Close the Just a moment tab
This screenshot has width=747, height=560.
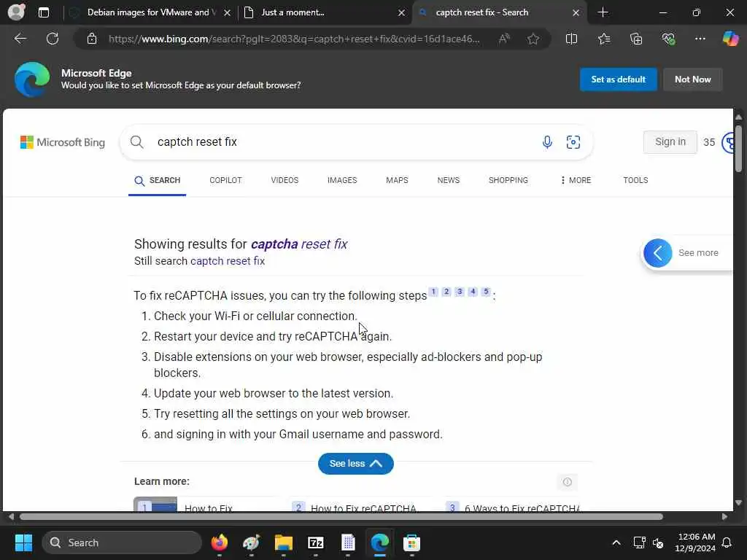[x=402, y=13]
